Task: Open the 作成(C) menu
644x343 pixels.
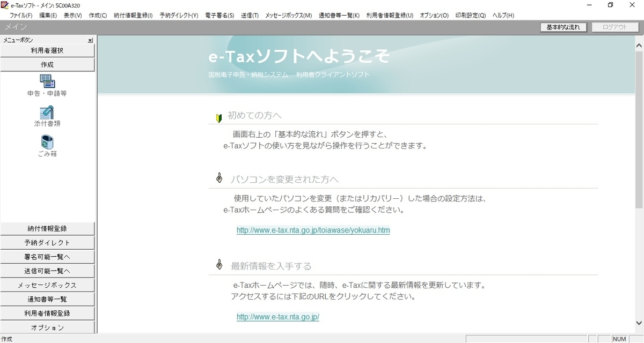Action: (x=98, y=16)
